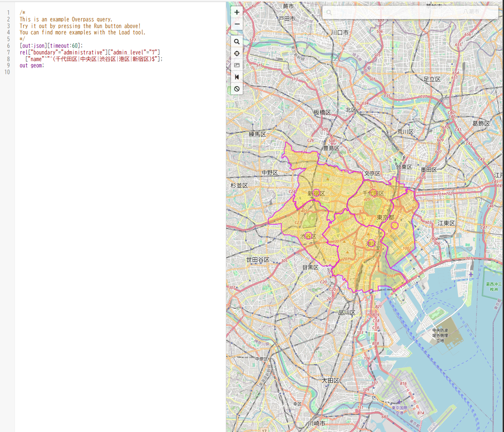Place cursor on the 'out geom;' line
The width and height of the screenshot is (504, 432).
[32, 65]
